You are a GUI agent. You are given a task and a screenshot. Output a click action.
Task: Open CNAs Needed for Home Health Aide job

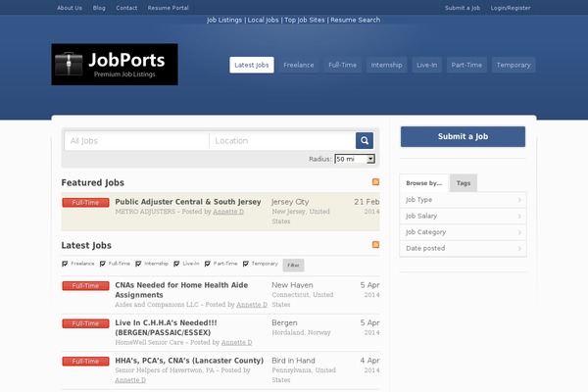181,290
